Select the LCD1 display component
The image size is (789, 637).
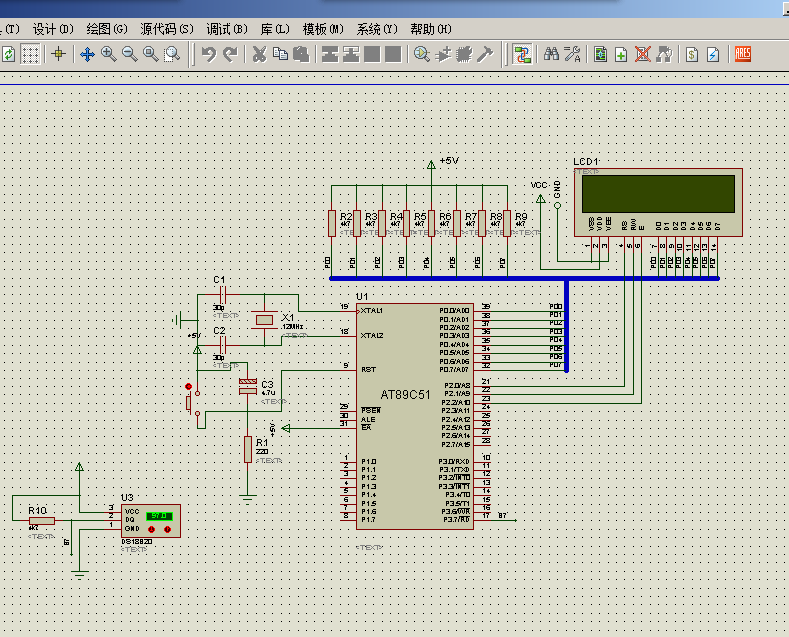(658, 202)
